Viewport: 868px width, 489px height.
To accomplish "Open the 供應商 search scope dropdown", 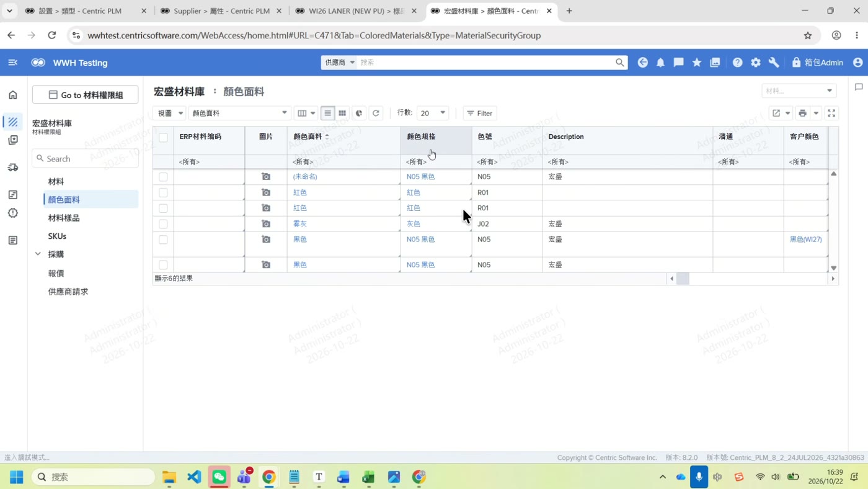I will 339,63.
